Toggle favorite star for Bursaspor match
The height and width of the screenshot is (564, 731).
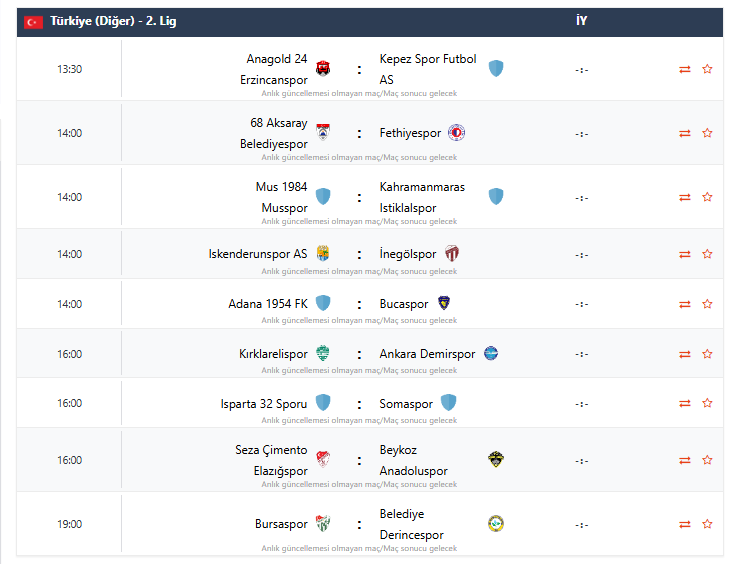pos(707,524)
